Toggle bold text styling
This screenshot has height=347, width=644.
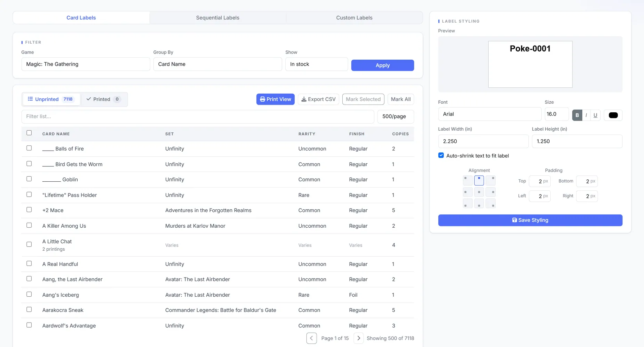coord(577,115)
